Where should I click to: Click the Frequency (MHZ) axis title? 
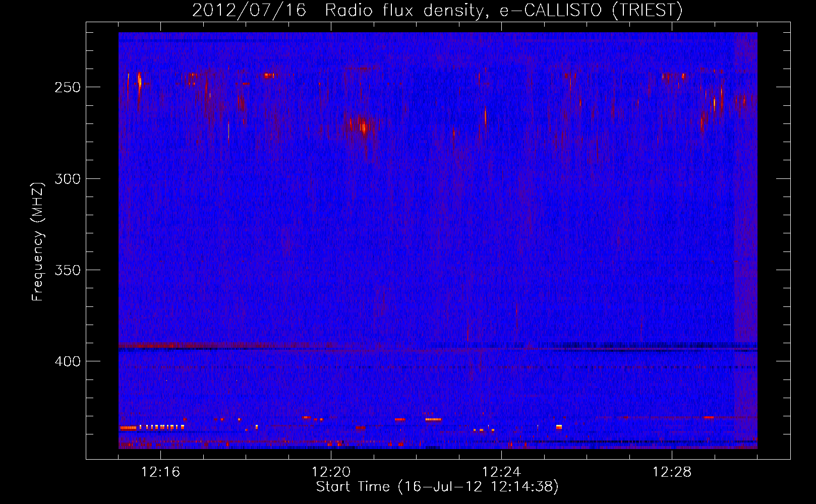click(x=38, y=241)
